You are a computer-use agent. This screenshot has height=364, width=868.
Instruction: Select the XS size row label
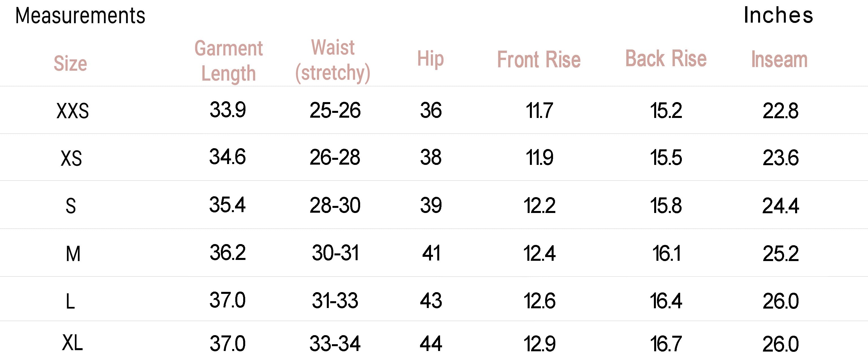(71, 158)
